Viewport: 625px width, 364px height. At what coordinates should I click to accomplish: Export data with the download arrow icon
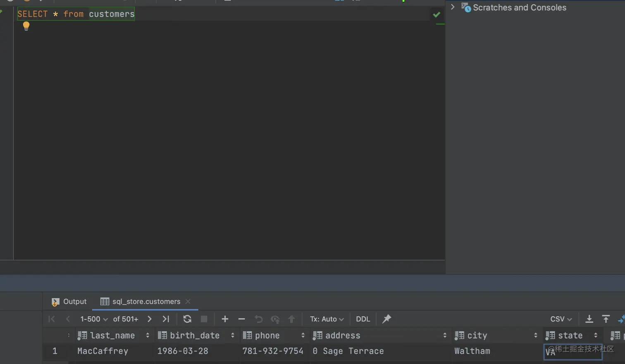coord(589,319)
